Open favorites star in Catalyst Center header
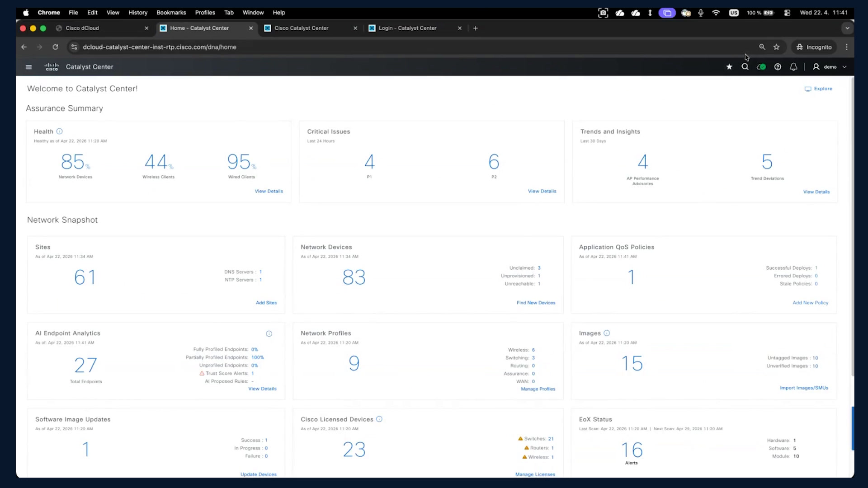 point(729,67)
